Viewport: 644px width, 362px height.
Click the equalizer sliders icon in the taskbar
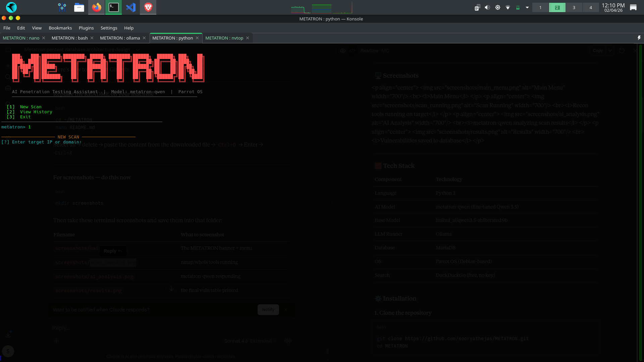click(x=62, y=7)
